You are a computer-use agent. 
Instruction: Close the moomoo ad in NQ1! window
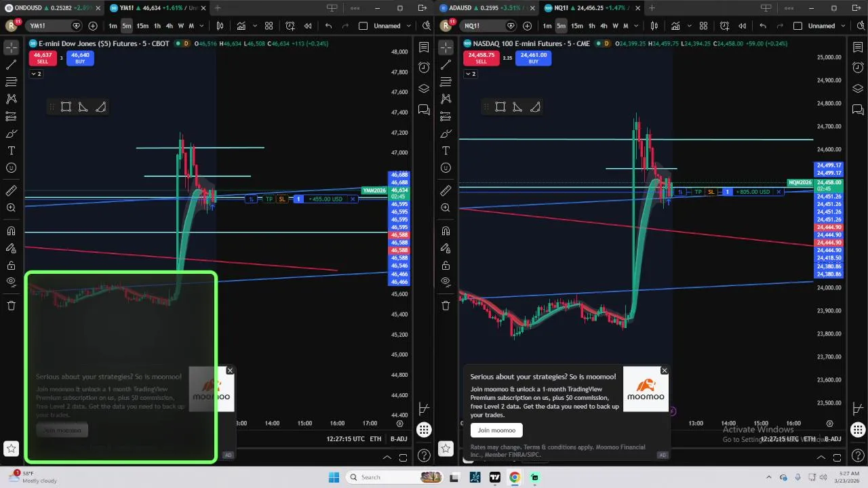[x=665, y=370]
